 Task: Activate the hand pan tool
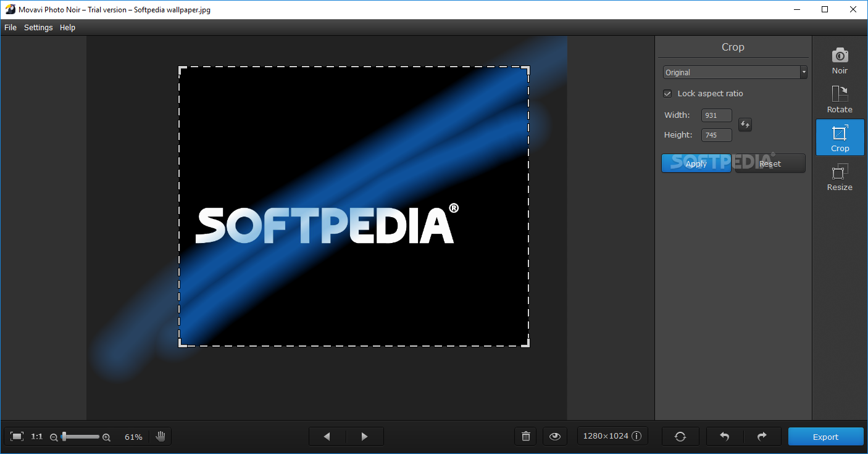(x=161, y=437)
